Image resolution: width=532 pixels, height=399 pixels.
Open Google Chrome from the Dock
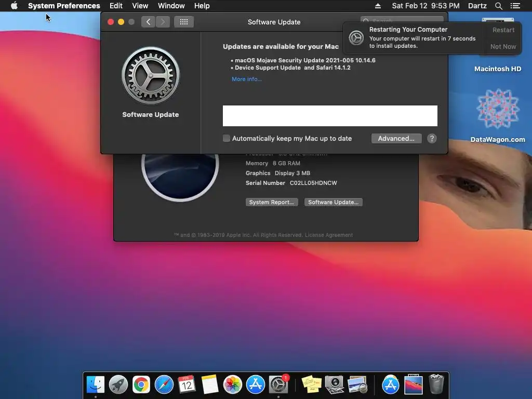coord(141,384)
